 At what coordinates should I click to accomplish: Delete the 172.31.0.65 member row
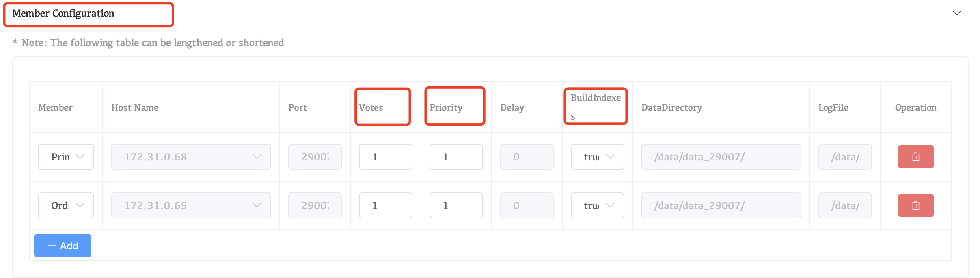pos(915,205)
